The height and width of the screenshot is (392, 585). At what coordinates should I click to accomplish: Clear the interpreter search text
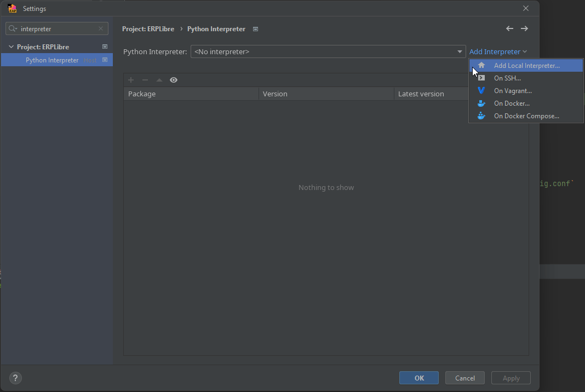[101, 28]
